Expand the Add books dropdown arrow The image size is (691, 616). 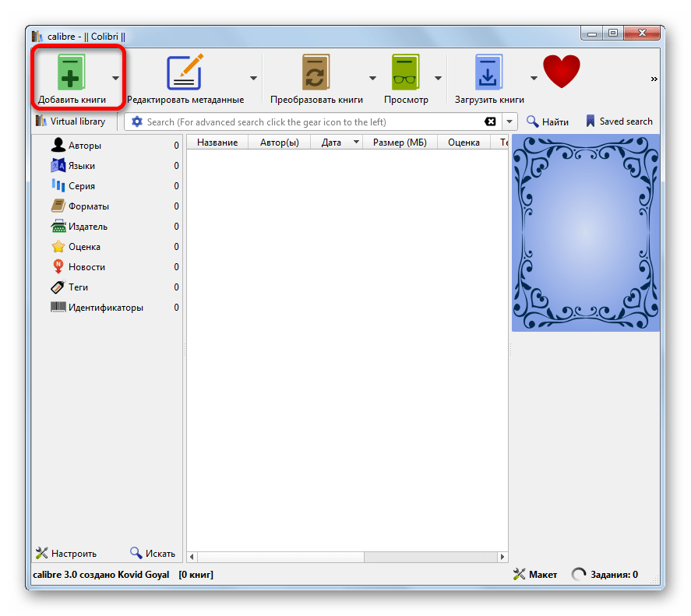(x=115, y=78)
